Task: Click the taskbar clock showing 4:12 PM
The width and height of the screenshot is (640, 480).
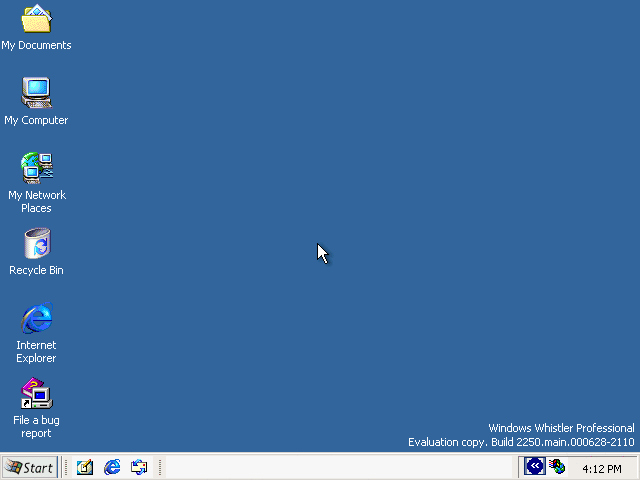Action: [x=602, y=469]
